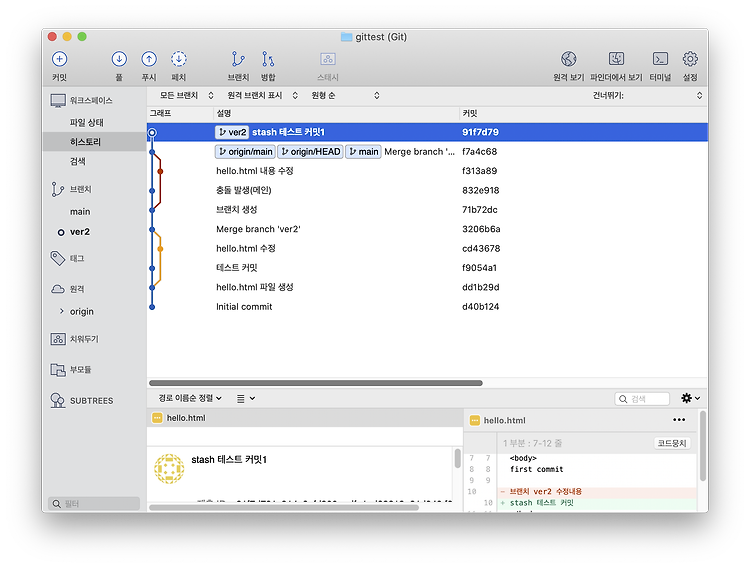Screen dimensions: 750x568
Task: Click the Push (푸시) toolbar icon
Action: click(x=149, y=59)
